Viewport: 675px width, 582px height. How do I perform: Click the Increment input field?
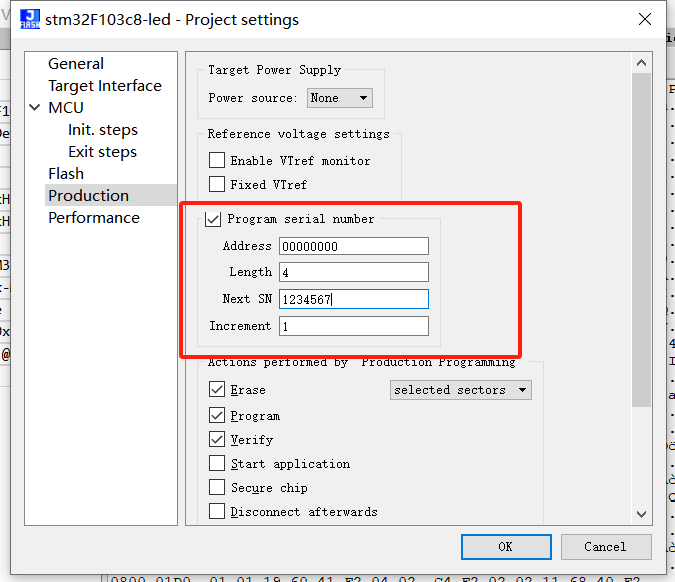pos(354,326)
